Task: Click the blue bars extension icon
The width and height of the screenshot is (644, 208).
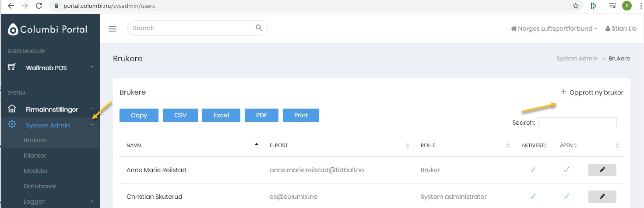Action: 594,6
